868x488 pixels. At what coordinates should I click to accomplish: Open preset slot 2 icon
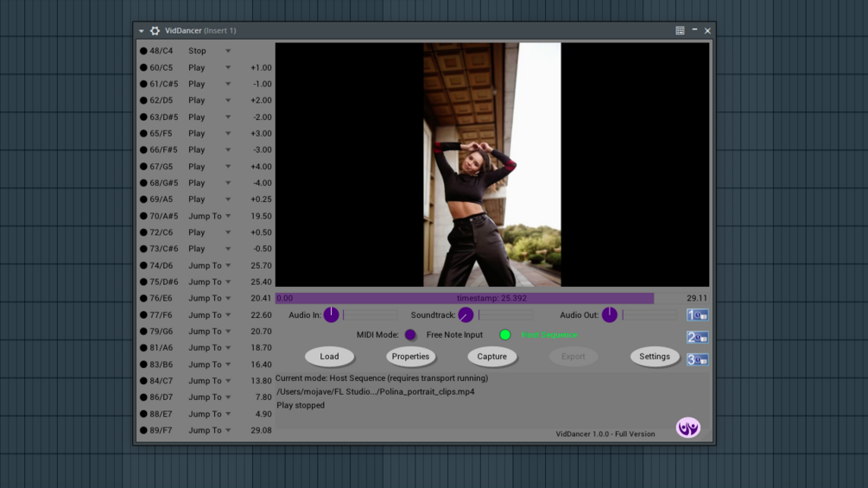(697, 337)
